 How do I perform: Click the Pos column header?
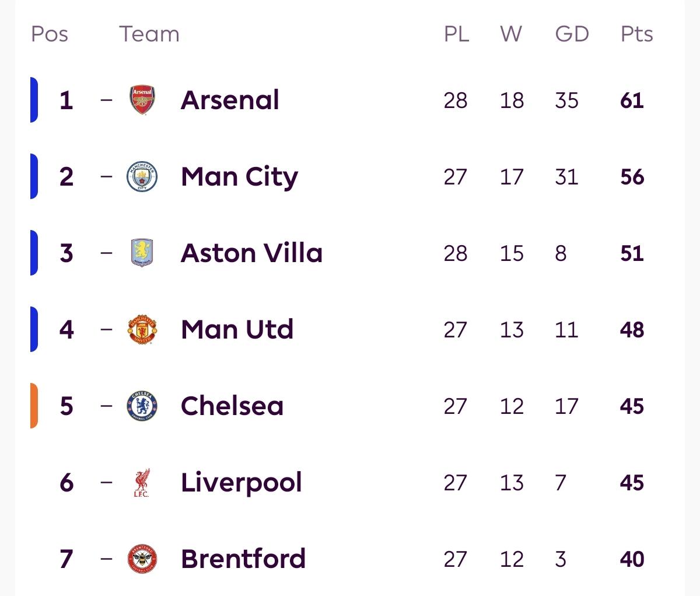tap(50, 34)
